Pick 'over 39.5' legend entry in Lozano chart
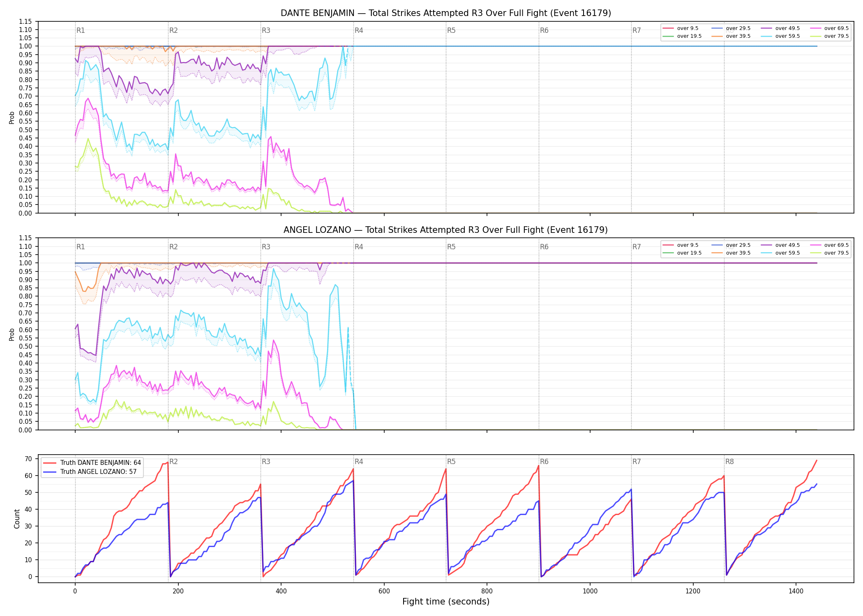The height and width of the screenshot is (616, 863). point(731,253)
